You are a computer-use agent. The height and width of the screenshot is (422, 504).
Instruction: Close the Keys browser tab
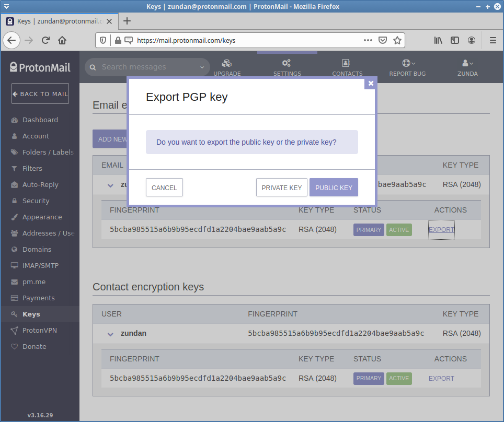click(x=109, y=21)
